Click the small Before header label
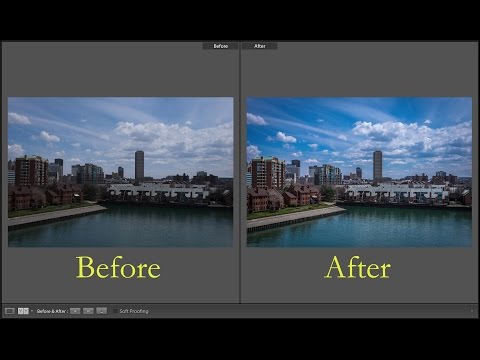 point(220,46)
